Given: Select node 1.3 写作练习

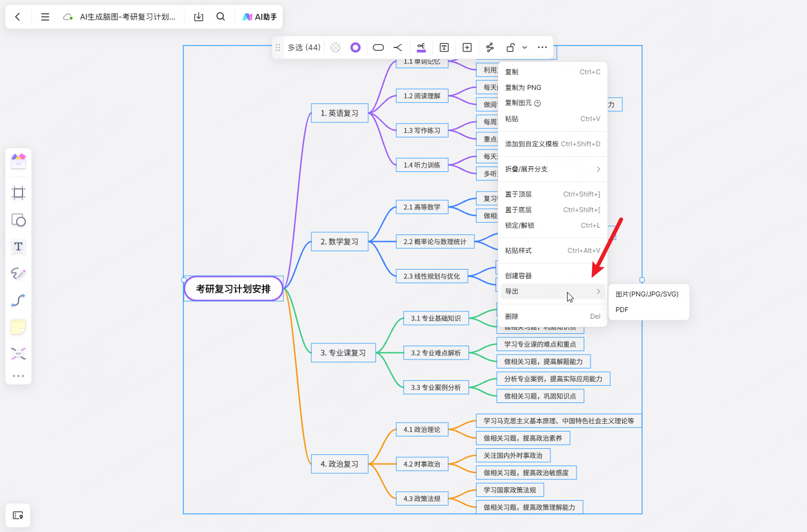Looking at the screenshot, I should (x=422, y=131).
